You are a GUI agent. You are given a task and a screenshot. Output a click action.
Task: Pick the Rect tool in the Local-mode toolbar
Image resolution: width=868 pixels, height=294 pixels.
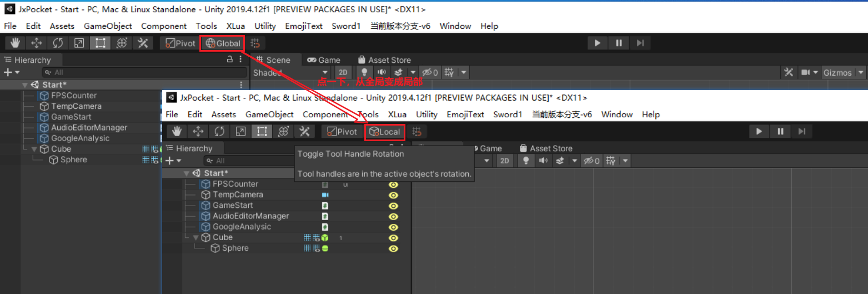tap(262, 132)
